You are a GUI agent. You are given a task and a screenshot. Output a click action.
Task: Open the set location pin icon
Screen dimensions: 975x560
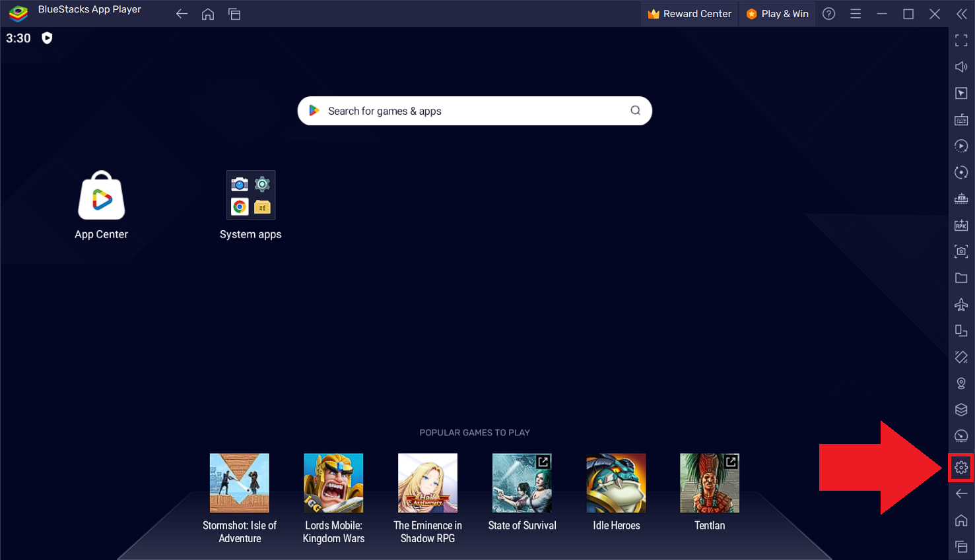click(961, 384)
